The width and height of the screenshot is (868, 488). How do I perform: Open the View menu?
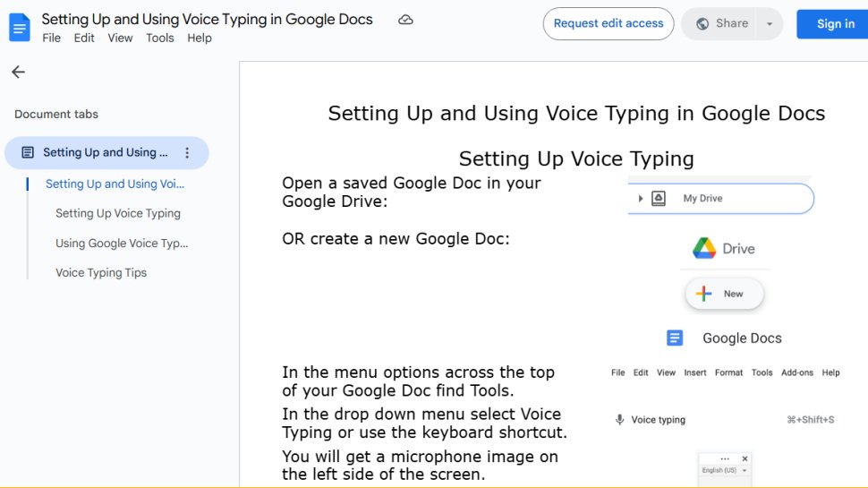click(120, 39)
